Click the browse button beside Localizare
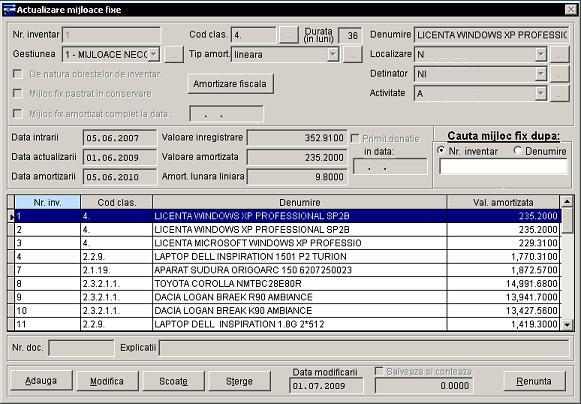This screenshot has height=404, width=581. point(560,54)
